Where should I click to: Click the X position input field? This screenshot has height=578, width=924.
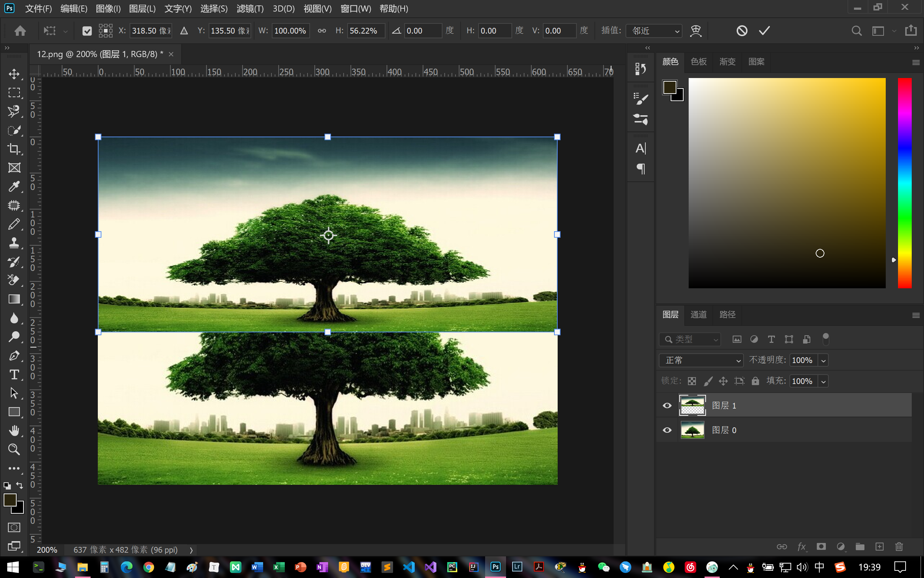(151, 31)
